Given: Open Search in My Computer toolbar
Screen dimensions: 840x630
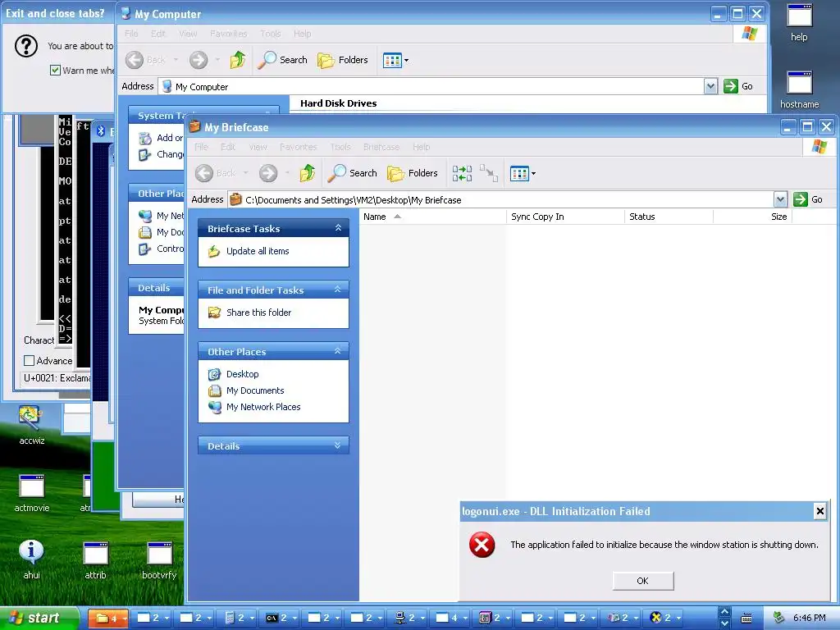Looking at the screenshot, I should click(x=282, y=60).
